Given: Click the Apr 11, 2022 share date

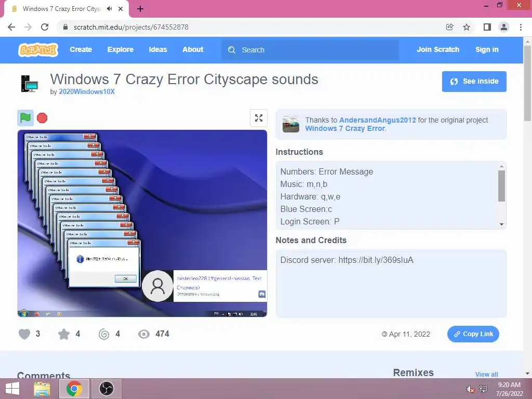Looking at the screenshot, I should (406, 334).
